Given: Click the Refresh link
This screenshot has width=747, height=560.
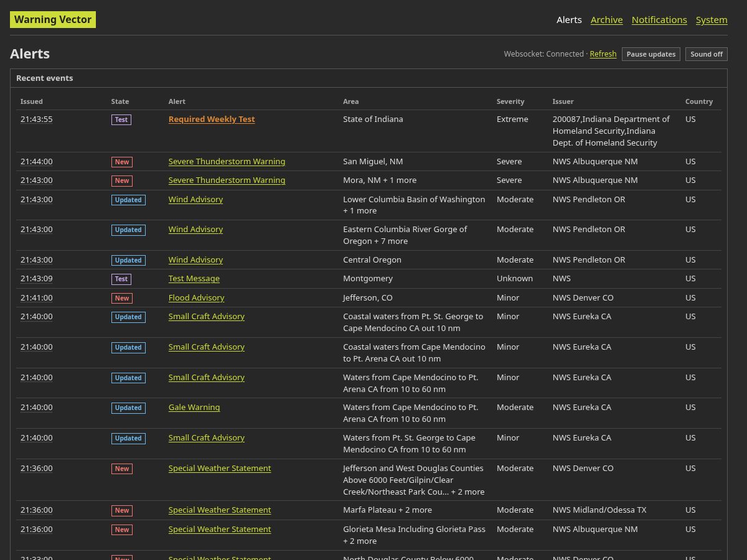Looking at the screenshot, I should (603, 54).
